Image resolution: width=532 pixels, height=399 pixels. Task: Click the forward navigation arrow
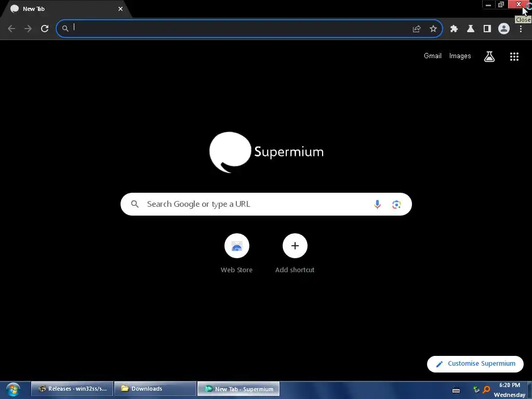(x=28, y=29)
